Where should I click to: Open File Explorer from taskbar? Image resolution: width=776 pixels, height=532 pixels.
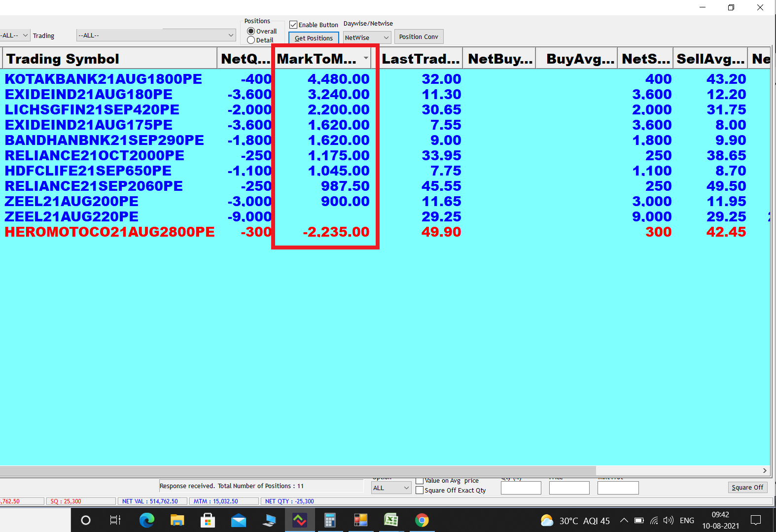pyautogui.click(x=177, y=520)
